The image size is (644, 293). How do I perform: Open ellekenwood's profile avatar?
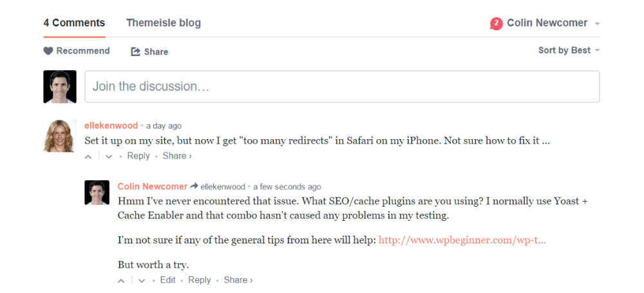click(x=60, y=136)
